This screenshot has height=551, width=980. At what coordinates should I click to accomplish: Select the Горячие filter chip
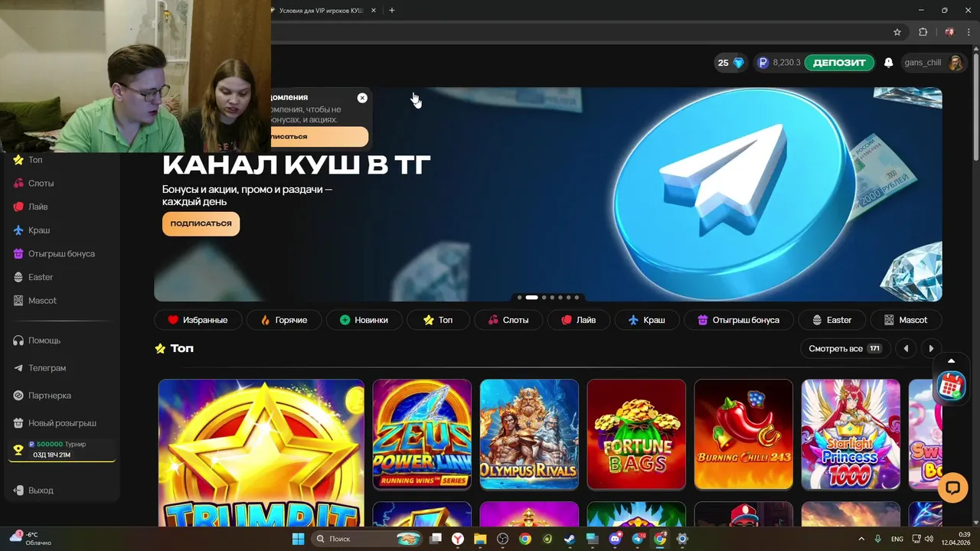click(x=283, y=320)
